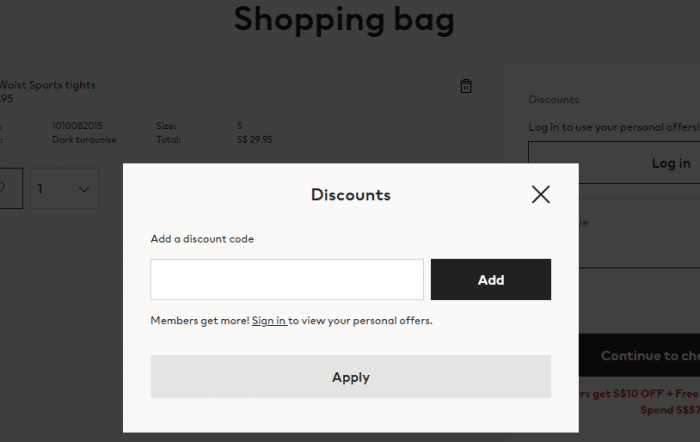Focus the discount code input field
The width and height of the screenshot is (700, 442).
[x=287, y=279]
